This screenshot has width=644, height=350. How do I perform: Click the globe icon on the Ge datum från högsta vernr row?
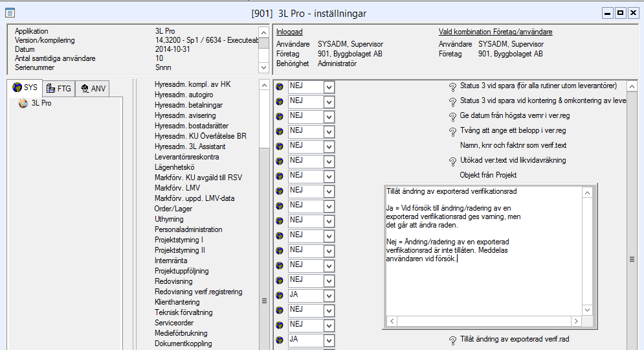[280, 117]
